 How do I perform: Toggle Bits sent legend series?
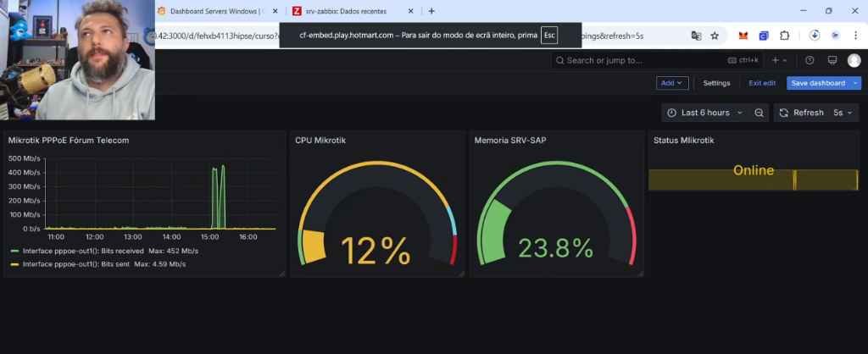76,264
